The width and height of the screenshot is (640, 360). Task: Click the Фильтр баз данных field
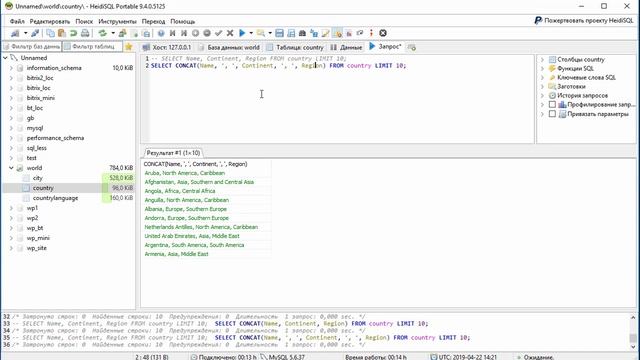(31, 47)
